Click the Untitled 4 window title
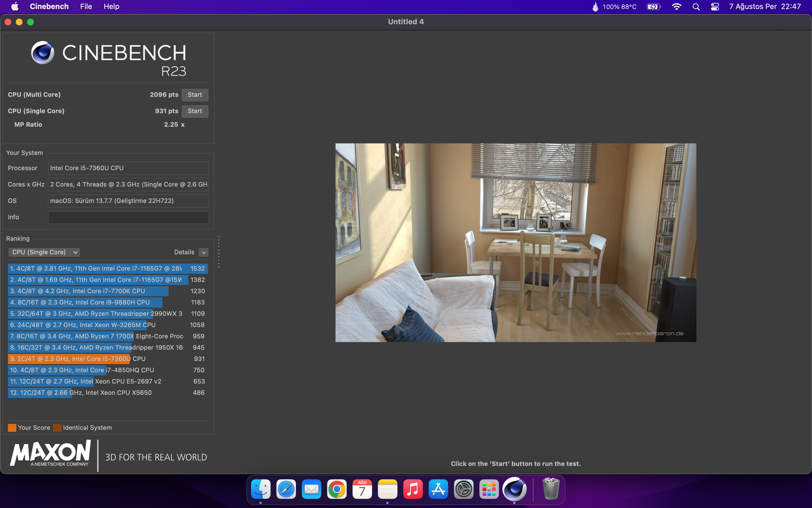The height and width of the screenshot is (508, 812). pyautogui.click(x=406, y=22)
